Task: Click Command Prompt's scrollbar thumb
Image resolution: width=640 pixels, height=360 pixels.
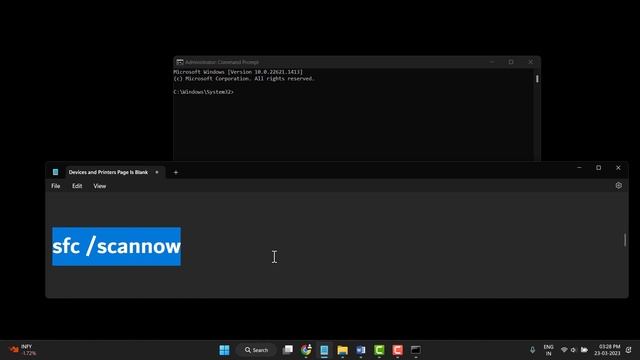Action: point(537,79)
